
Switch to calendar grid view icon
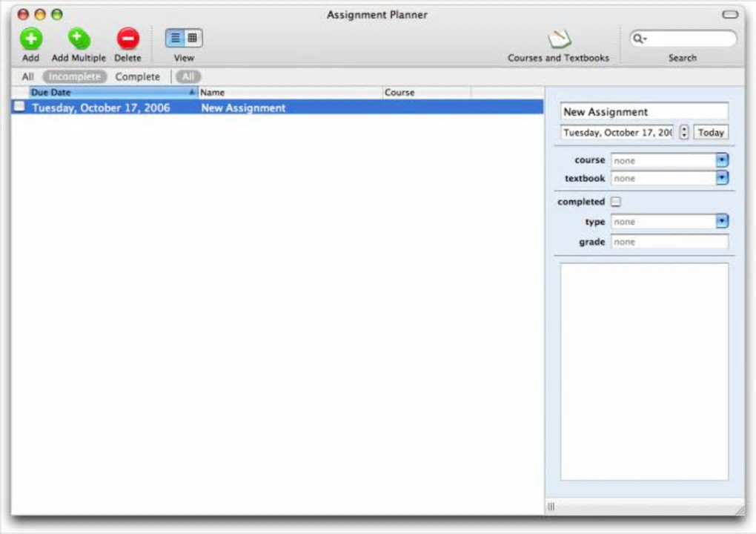(x=193, y=38)
